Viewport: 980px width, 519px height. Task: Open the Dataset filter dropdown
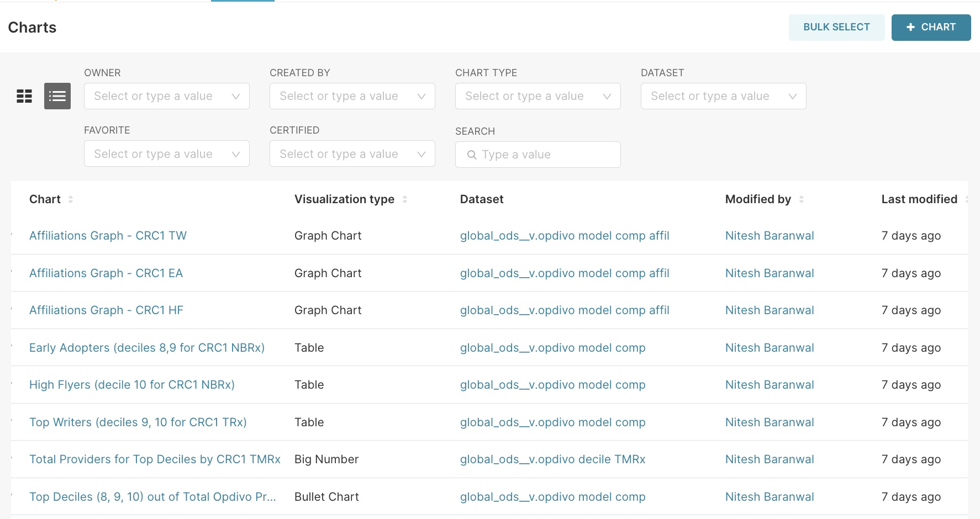[x=723, y=96]
